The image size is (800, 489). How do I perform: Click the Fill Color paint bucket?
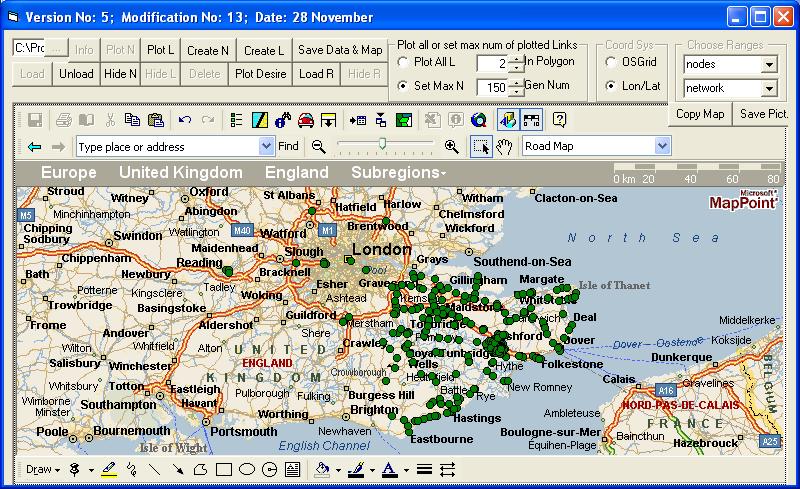pyautogui.click(x=322, y=470)
